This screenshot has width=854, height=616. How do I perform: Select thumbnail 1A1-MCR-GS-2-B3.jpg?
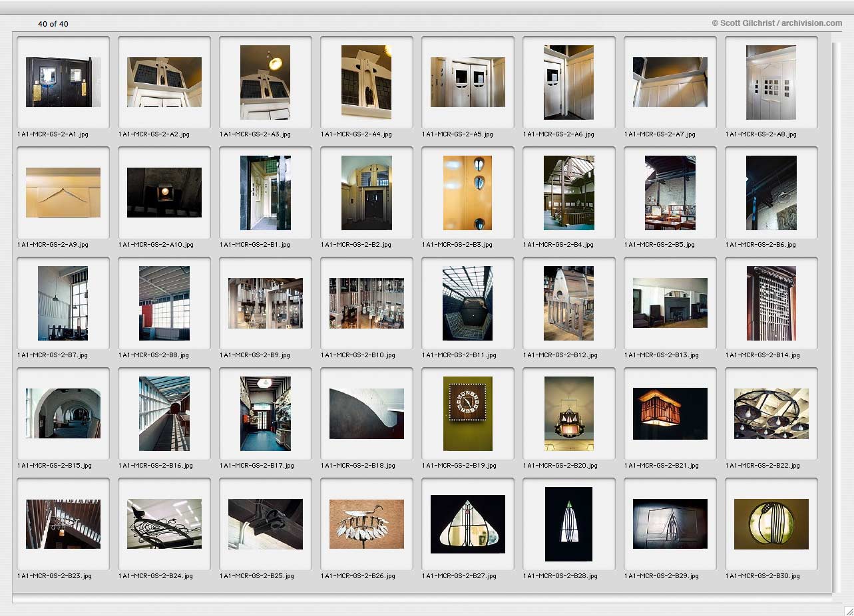point(468,193)
